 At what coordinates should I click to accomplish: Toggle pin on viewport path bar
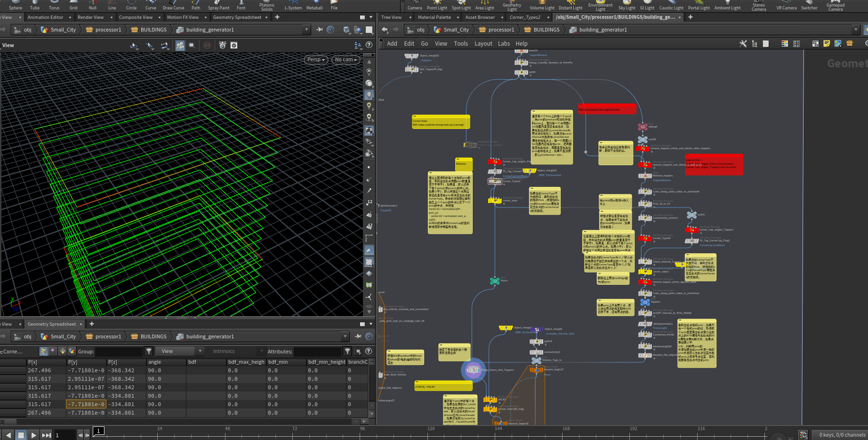pos(320,30)
